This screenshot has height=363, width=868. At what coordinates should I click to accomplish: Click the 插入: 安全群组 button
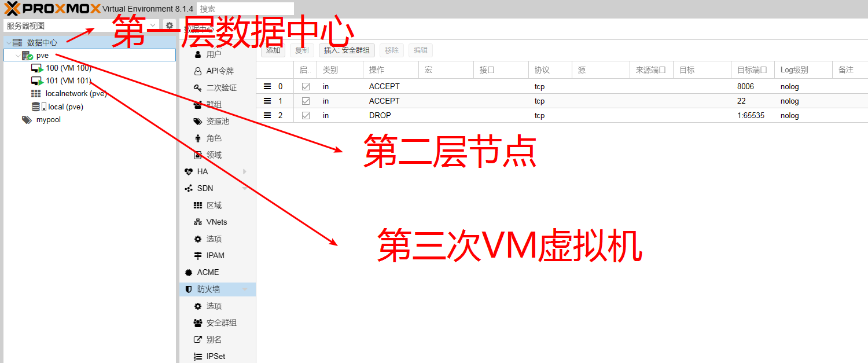pos(347,50)
